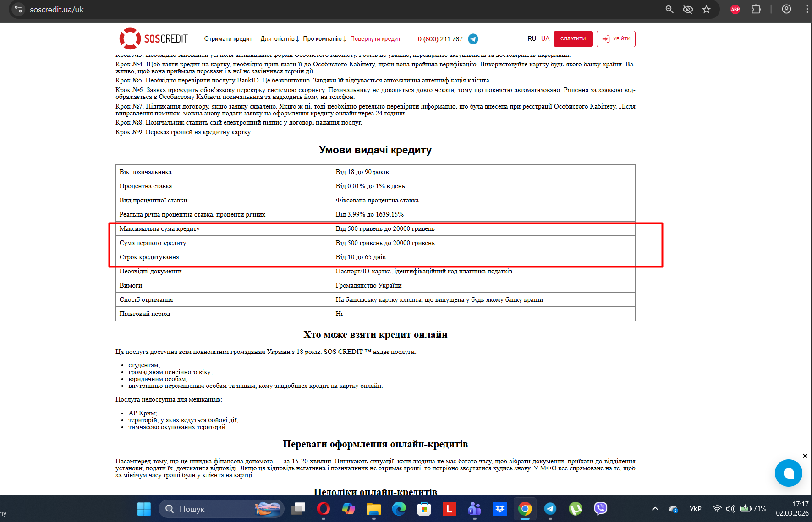View site information icon in address bar

(18, 9)
